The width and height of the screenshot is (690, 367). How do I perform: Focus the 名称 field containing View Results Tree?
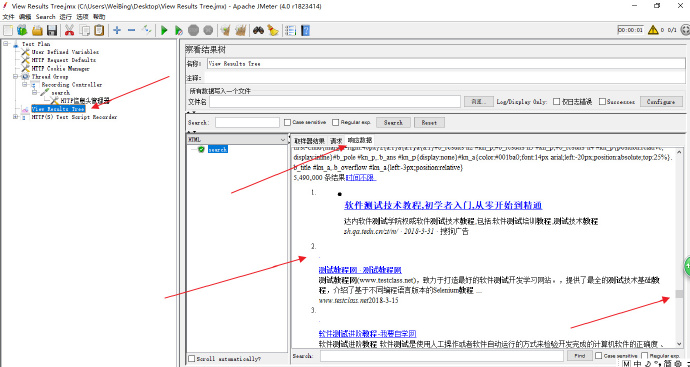pos(445,64)
